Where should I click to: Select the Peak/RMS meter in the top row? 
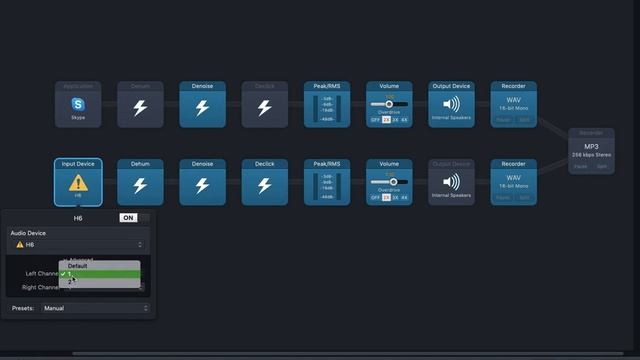click(327, 104)
